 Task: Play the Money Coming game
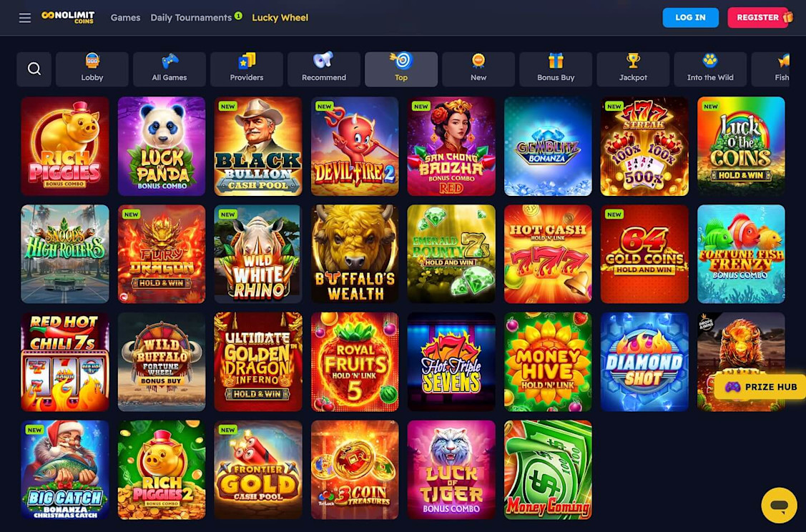548,470
